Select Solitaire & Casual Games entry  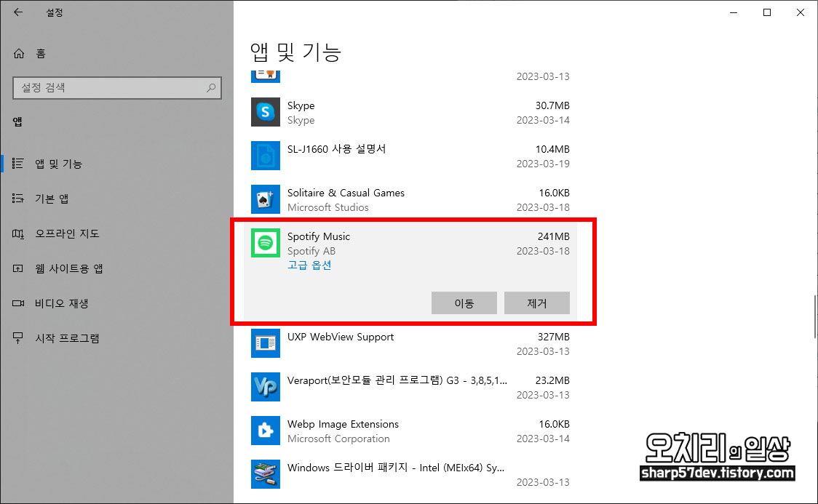point(346,193)
